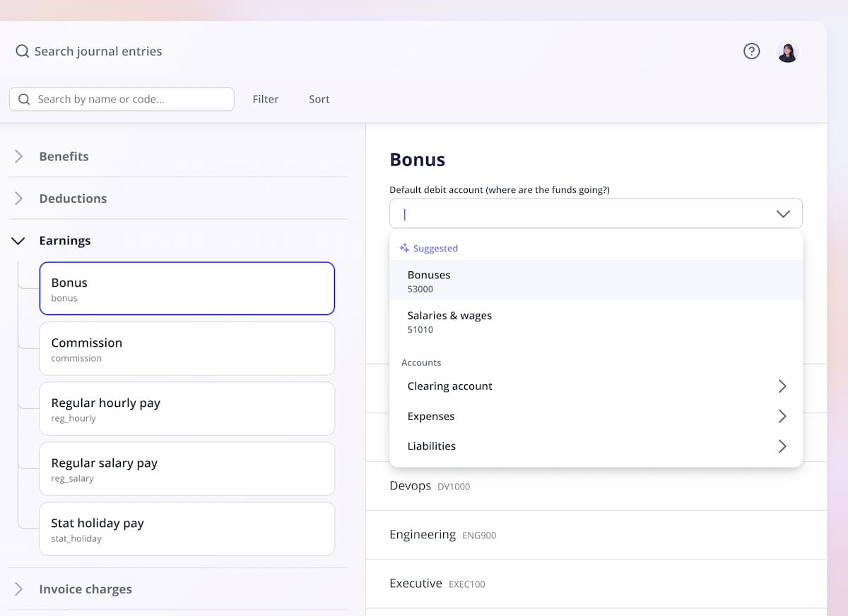848x616 pixels.
Task: Select Regular hourly pay item
Action: tap(187, 409)
